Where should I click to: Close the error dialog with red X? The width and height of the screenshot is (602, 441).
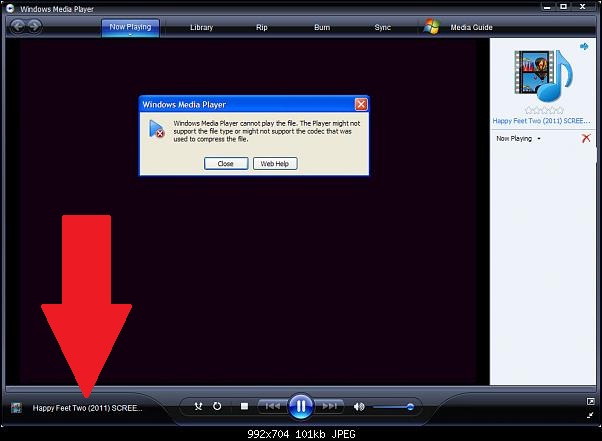361,104
